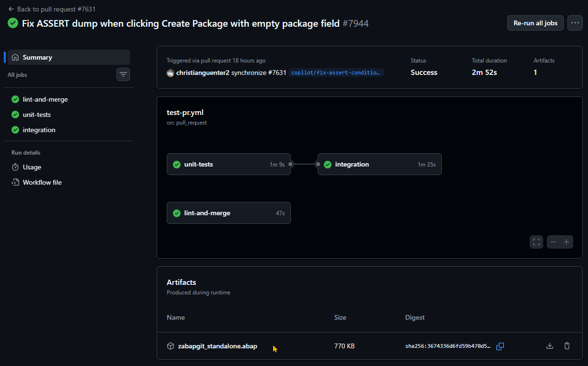Open lint-and-merge node in workflow graph
Viewport: 588px width, 366px height.
tap(229, 213)
